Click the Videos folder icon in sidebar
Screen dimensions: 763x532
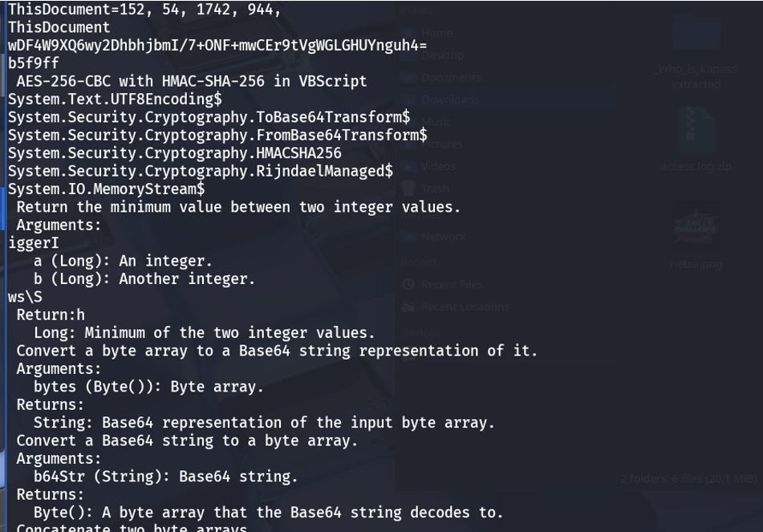pos(408,166)
